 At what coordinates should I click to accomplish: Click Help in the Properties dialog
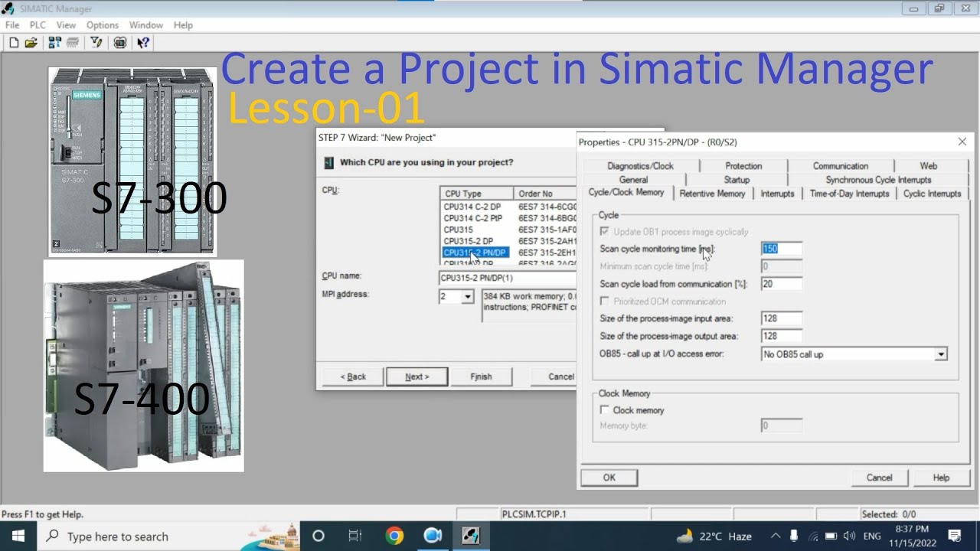coord(941,478)
